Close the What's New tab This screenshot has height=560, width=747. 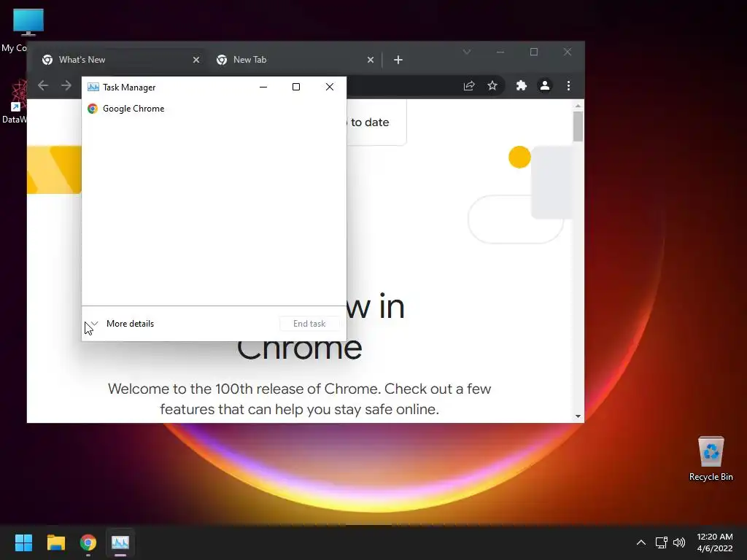[196, 60]
